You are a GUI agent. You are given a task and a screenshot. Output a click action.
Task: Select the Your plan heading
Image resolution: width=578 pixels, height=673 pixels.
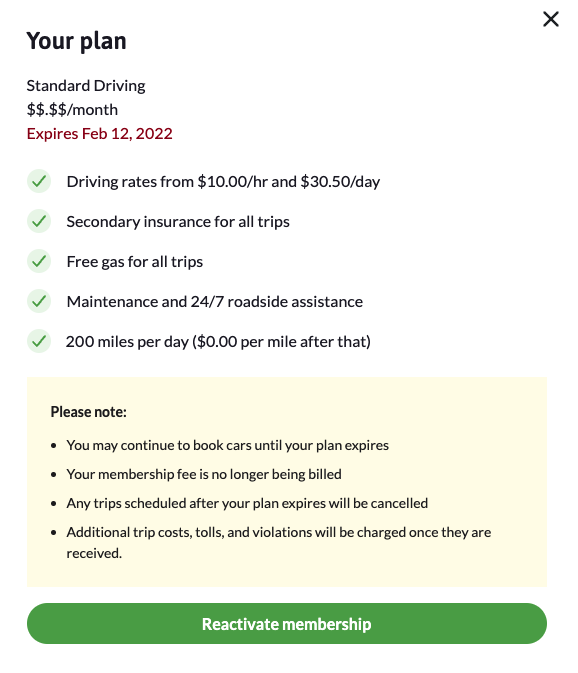click(76, 41)
